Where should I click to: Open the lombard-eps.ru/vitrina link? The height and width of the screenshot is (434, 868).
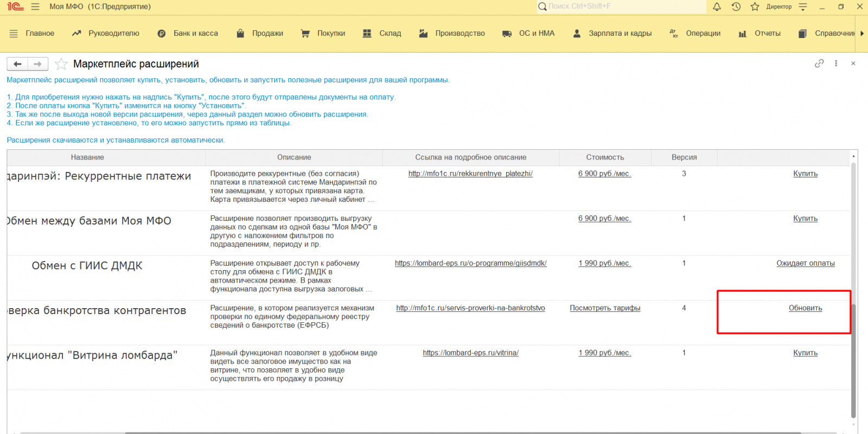point(470,353)
